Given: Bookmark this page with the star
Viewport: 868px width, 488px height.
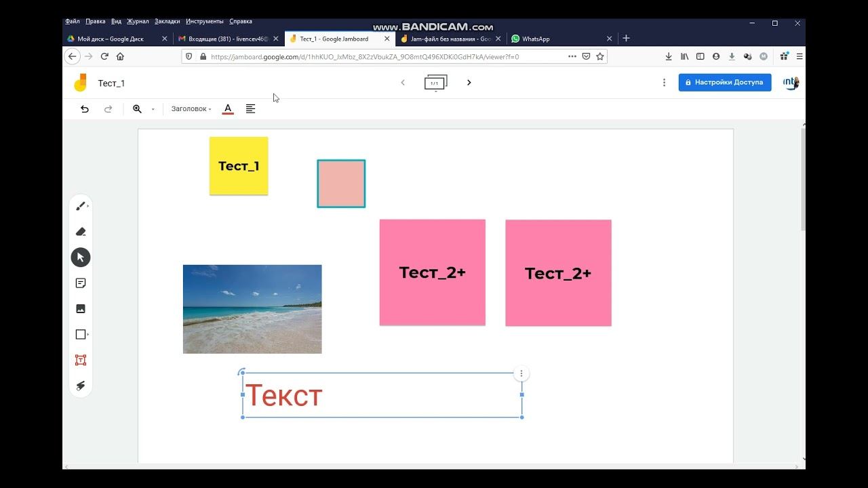Looking at the screenshot, I should pos(599,57).
